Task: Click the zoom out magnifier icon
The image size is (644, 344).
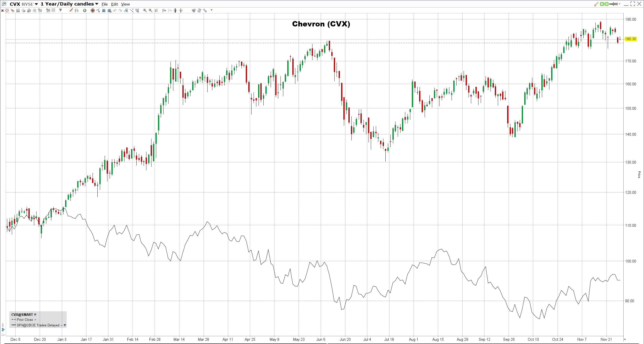Action: tap(150, 10)
